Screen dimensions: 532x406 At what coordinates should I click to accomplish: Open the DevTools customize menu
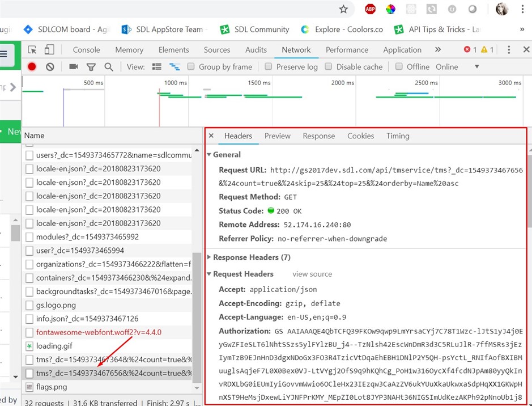click(x=509, y=50)
